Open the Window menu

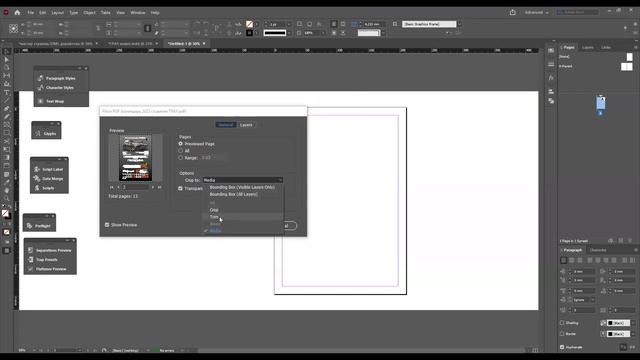point(138,13)
